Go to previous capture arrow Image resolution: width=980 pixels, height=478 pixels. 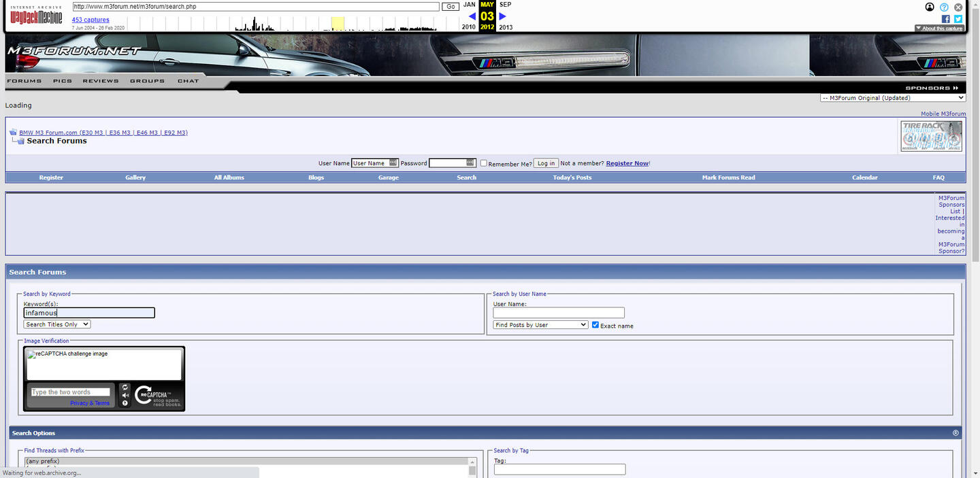point(472,16)
